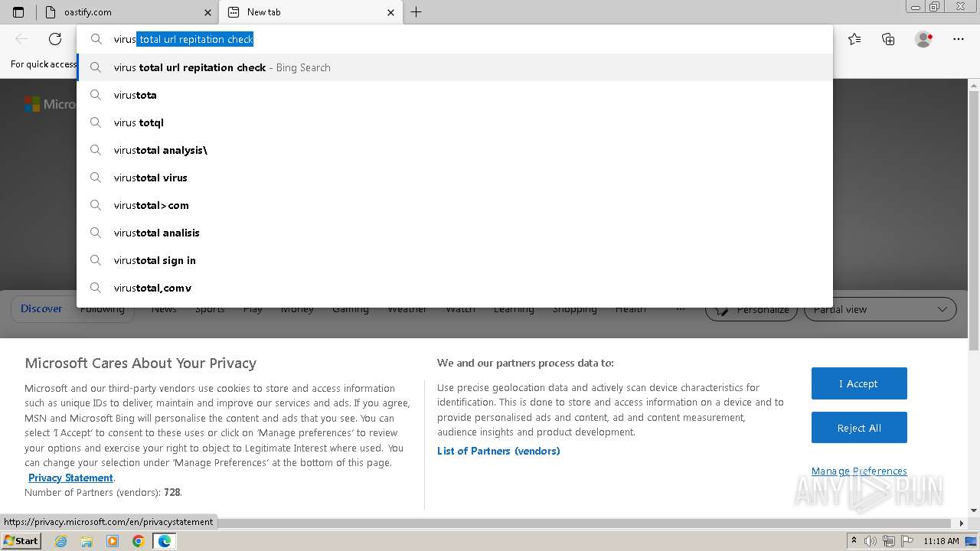
Task: Select the 'virus totql' suggestion
Action: click(455, 122)
